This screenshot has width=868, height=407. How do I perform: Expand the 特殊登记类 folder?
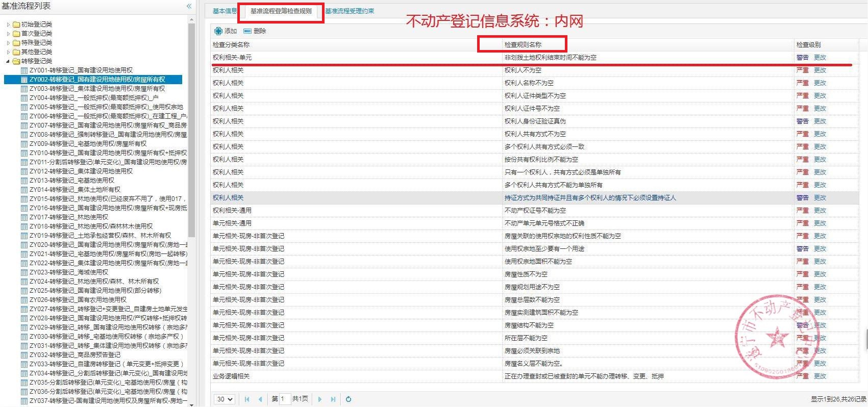8,43
